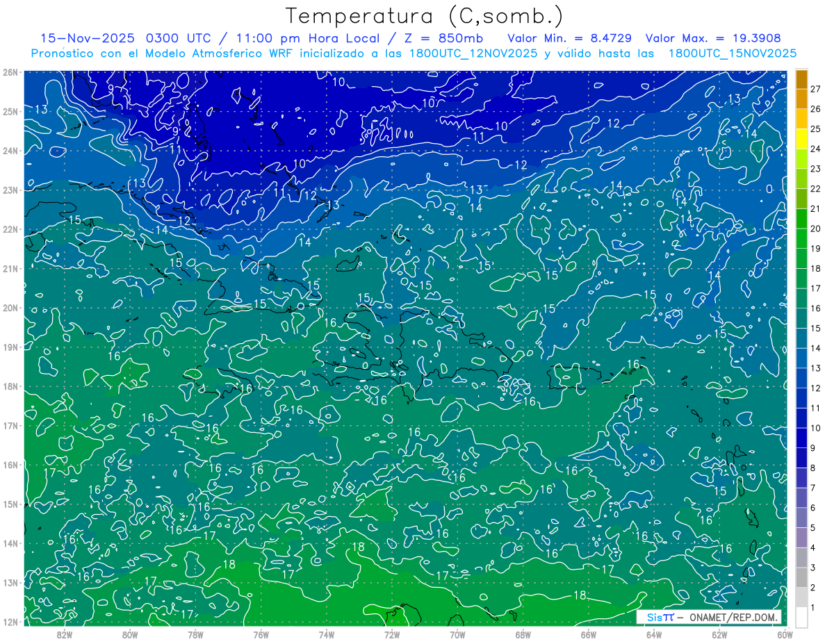Click the 17N latitude axis label
Image resolution: width=834 pixels, height=644 pixels.
coord(10,425)
